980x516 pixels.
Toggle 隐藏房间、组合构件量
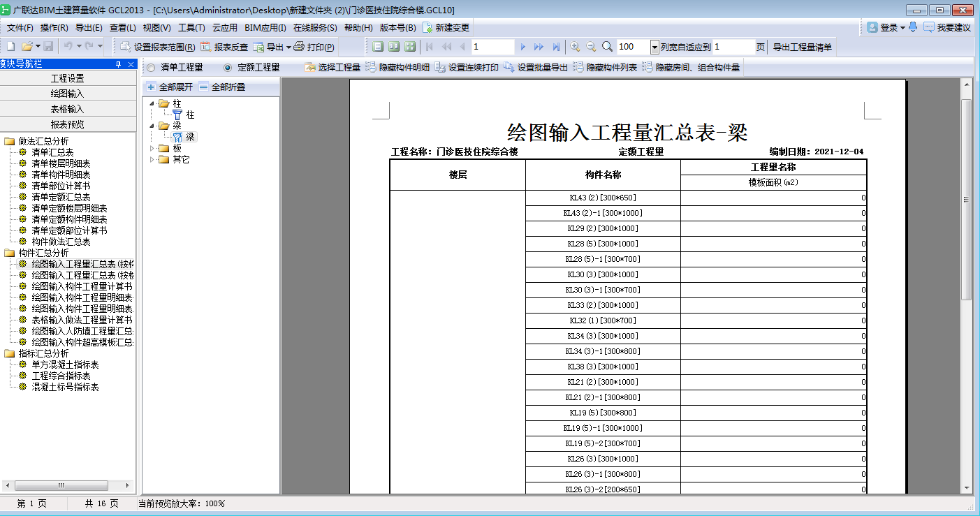click(691, 68)
